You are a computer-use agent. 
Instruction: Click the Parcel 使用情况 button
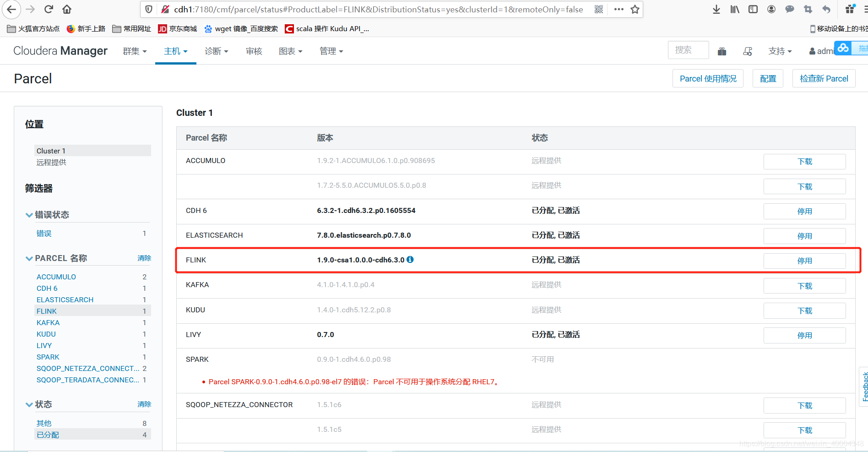[x=708, y=79]
